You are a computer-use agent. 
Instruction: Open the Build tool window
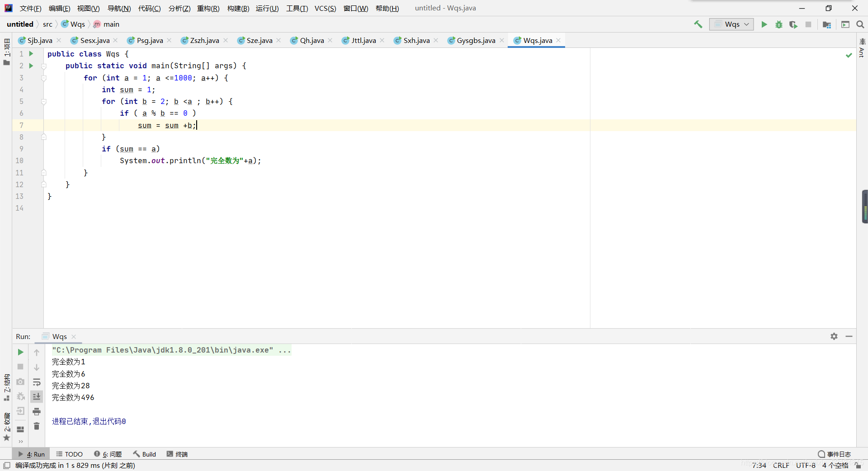[x=144, y=454]
